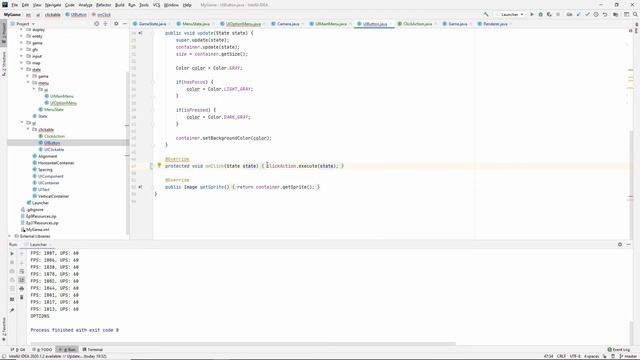
Task: Run with Coverage from the toolbar
Action: pyautogui.click(x=549, y=14)
